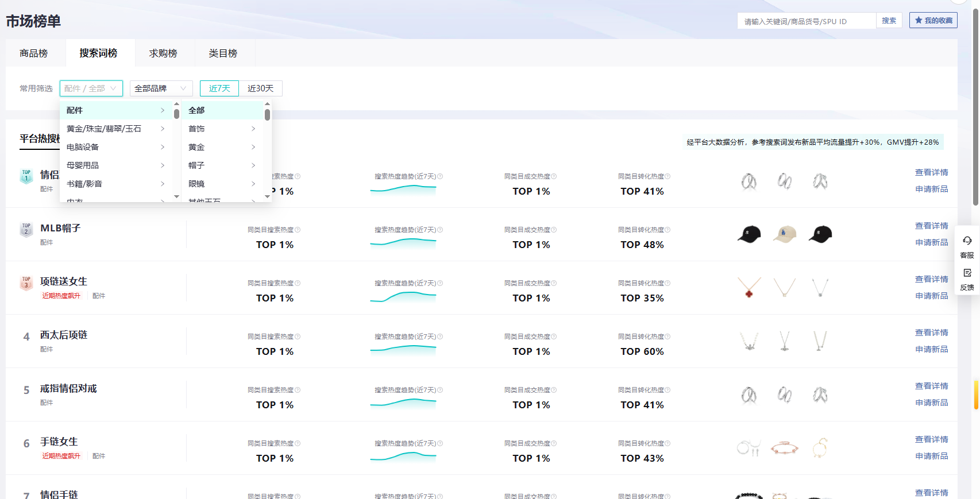Open the 全部品牌 brand dropdown
Screen dimensions: 980x499
(x=161, y=88)
